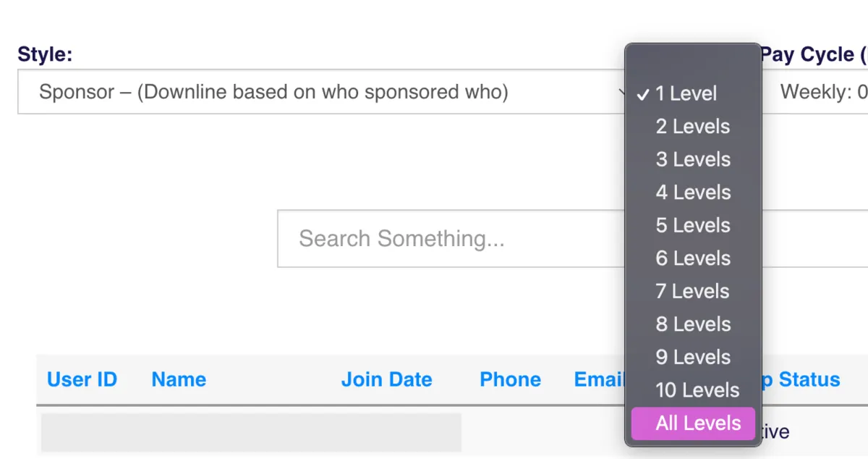The image size is (868, 459).
Task: Choose the 5 Levels entry
Action: pos(692,225)
